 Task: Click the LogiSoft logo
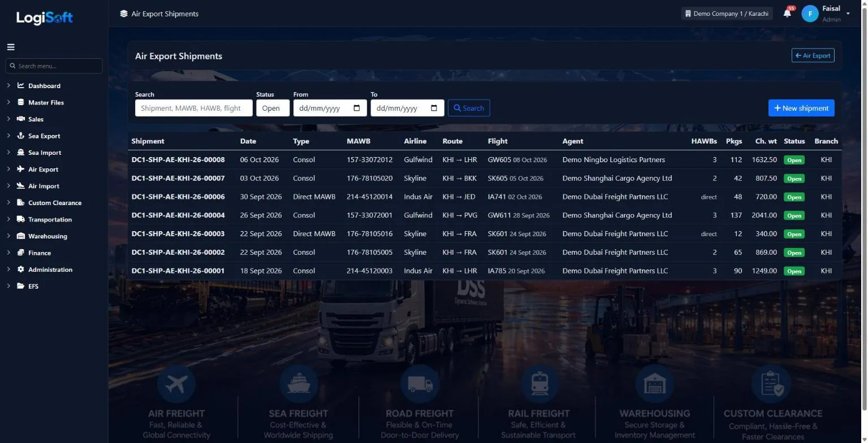(44, 18)
